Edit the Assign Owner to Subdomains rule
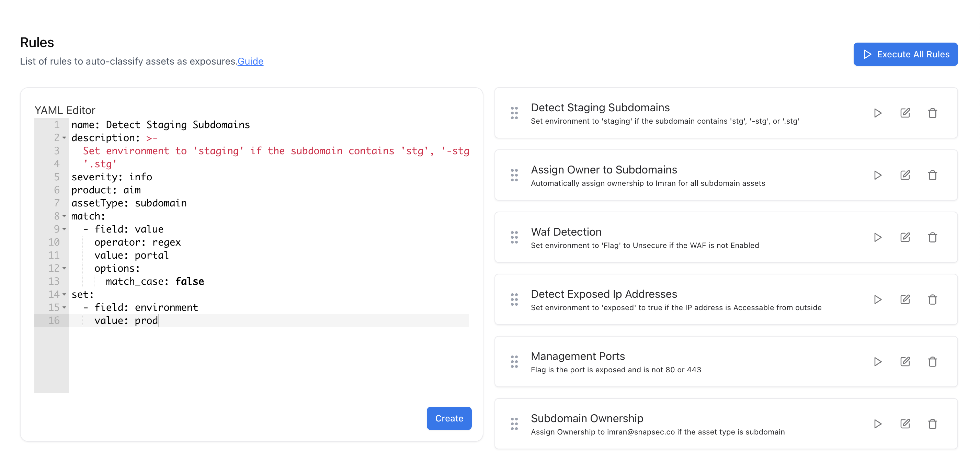The width and height of the screenshot is (980, 474). point(905,175)
